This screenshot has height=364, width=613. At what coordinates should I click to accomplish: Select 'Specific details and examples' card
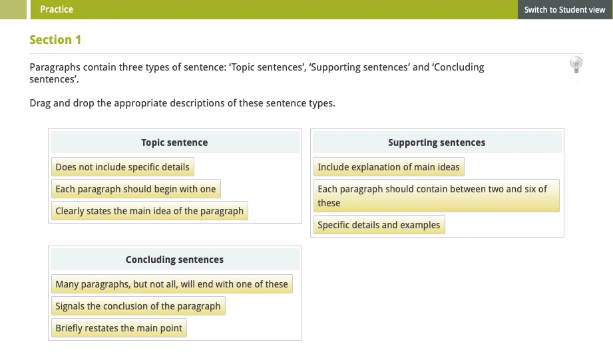[x=379, y=225]
